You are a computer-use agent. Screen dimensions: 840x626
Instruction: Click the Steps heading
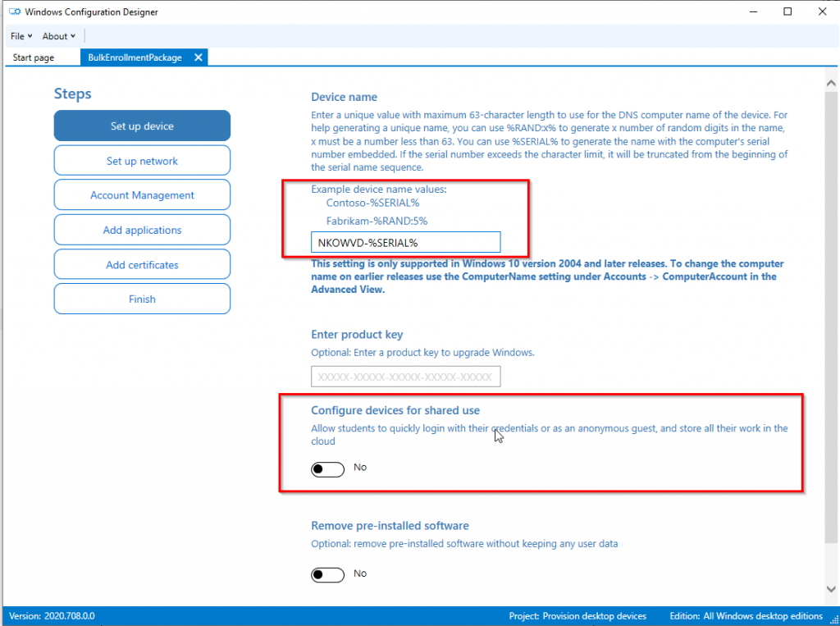coord(72,94)
